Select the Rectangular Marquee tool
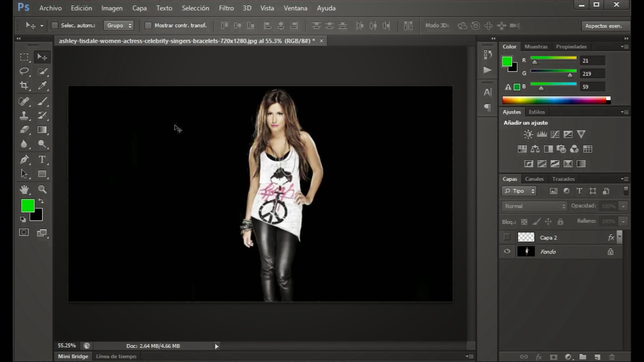 (x=24, y=57)
